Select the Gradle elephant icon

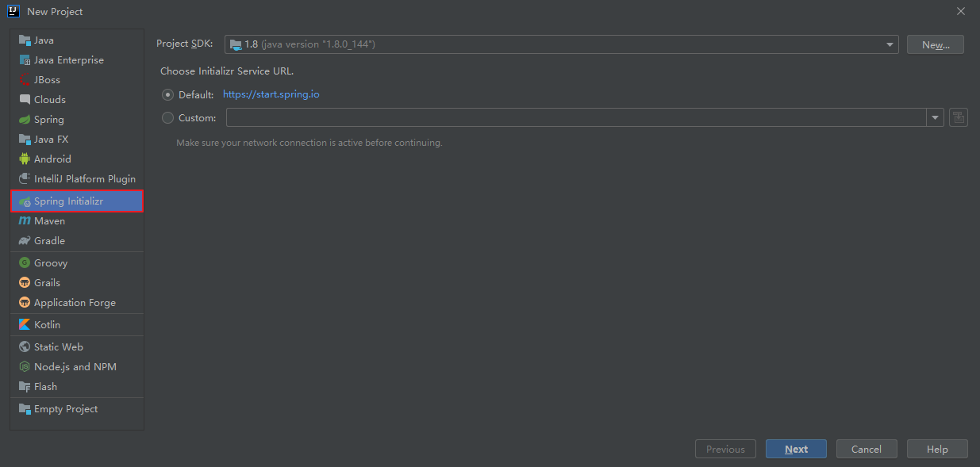(25, 240)
